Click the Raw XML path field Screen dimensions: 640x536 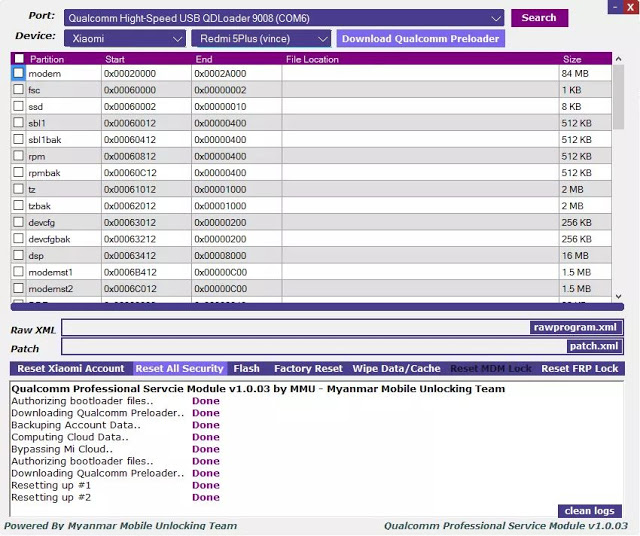pos(296,327)
